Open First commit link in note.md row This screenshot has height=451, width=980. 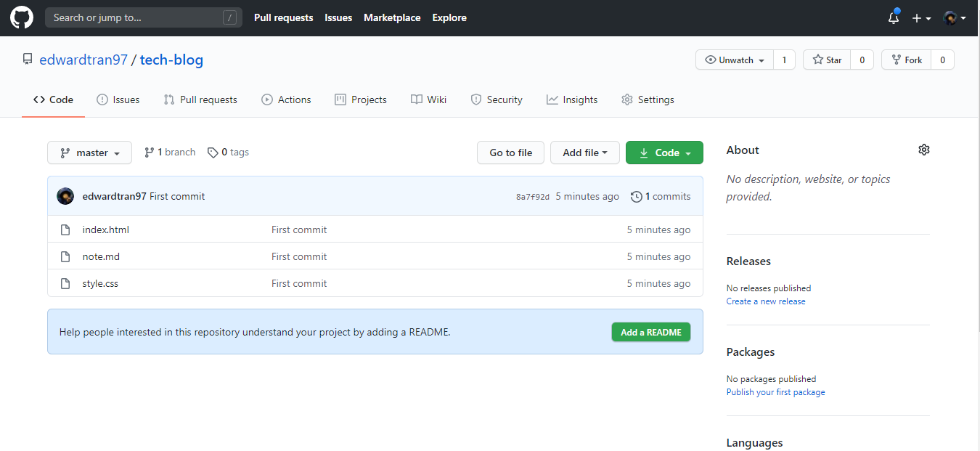(x=299, y=256)
